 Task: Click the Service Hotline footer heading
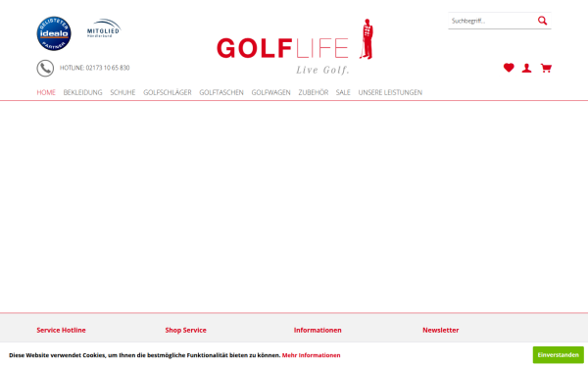pos(61,330)
